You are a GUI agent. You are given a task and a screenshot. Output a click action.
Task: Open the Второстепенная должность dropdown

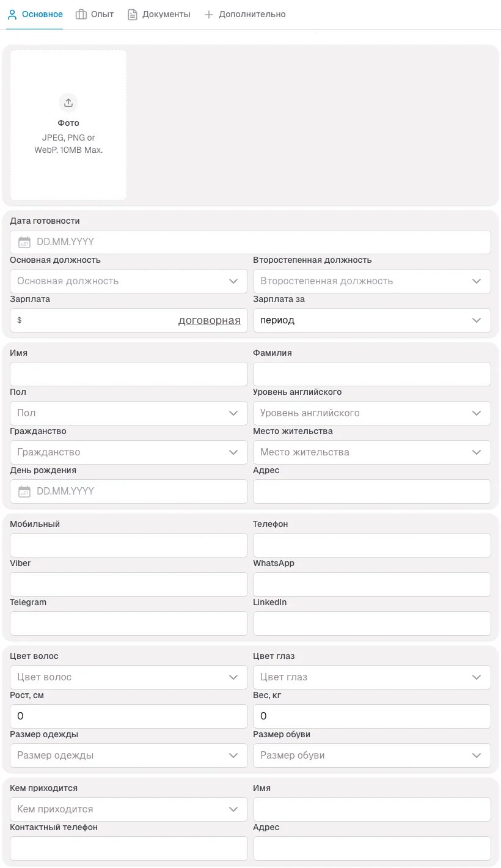pyautogui.click(x=371, y=281)
